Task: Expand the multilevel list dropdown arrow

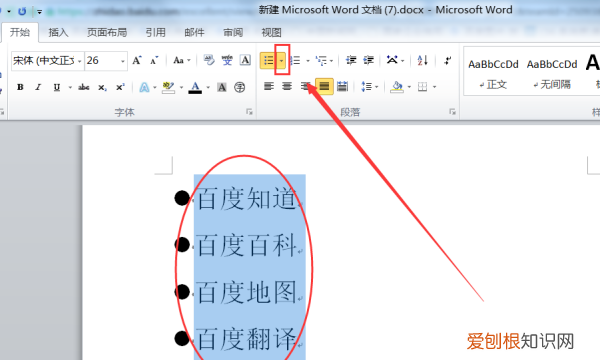Action: 331,60
